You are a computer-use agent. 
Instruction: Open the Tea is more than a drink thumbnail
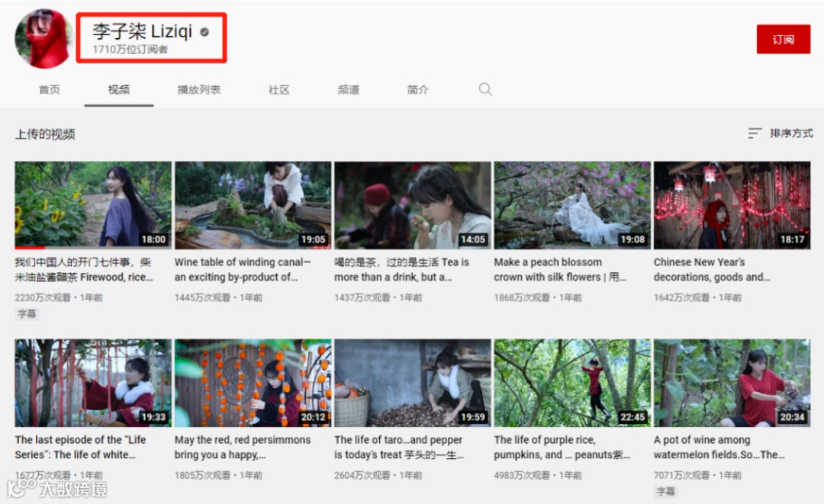pos(413,205)
